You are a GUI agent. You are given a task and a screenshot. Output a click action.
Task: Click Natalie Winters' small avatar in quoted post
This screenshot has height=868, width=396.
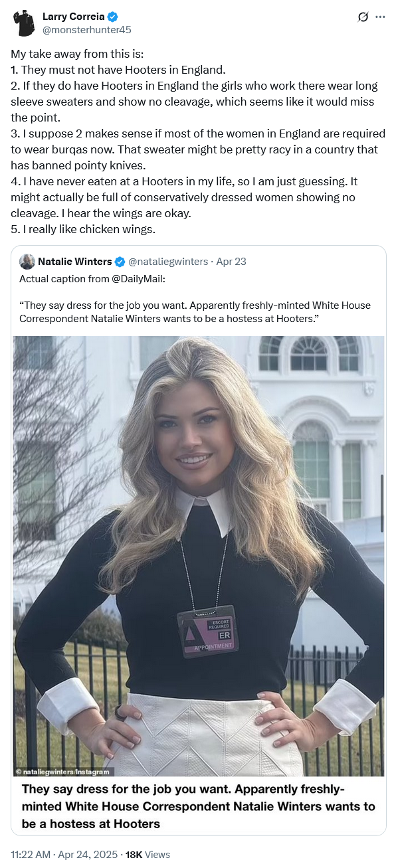pyautogui.click(x=27, y=261)
